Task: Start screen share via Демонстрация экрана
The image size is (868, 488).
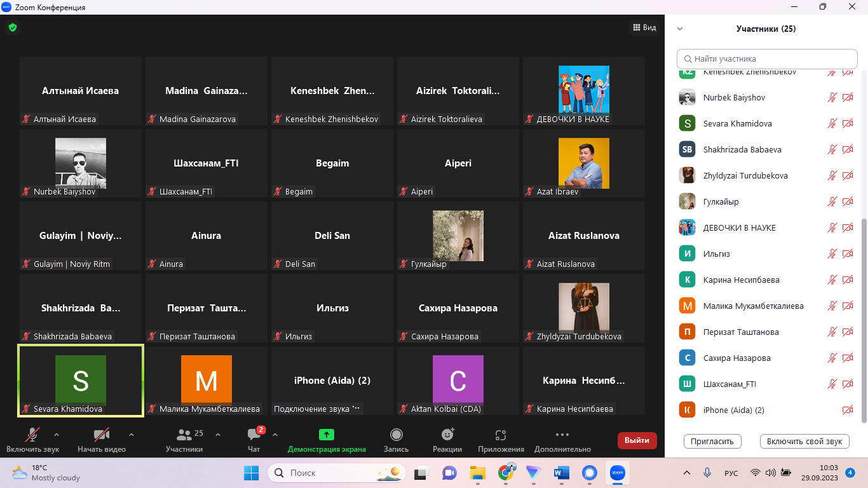Action: pyautogui.click(x=327, y=435)
